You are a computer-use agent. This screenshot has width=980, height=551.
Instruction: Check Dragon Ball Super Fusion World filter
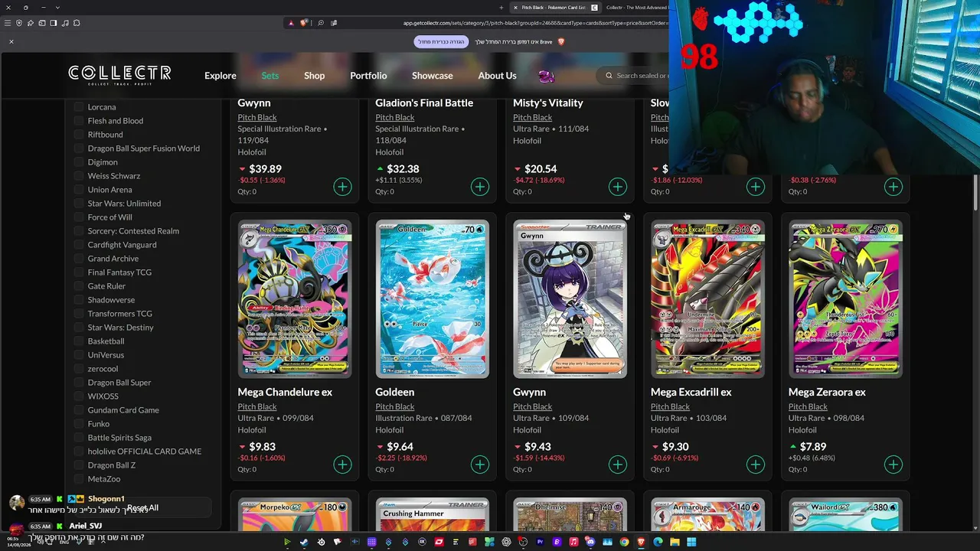(79, 148)
